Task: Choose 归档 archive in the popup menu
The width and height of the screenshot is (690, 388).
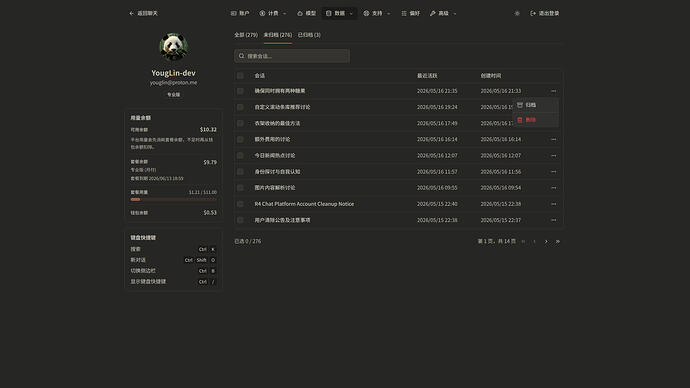Action: [536, 105]
